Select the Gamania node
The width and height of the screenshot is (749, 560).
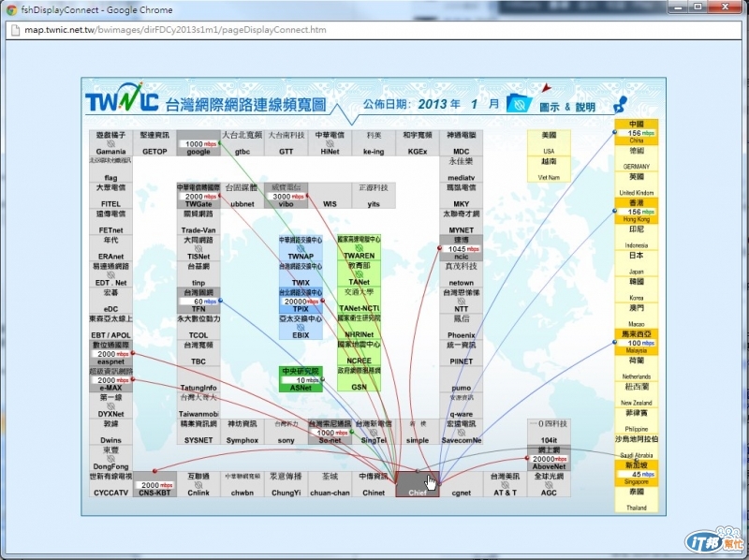tap(110, 143)
